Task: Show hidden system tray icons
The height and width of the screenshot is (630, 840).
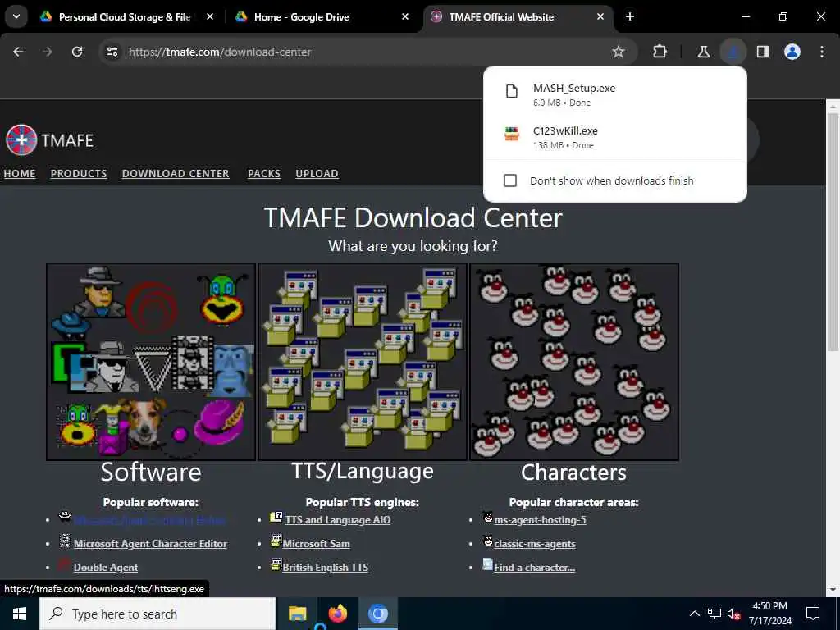Action: click(694, 614)
